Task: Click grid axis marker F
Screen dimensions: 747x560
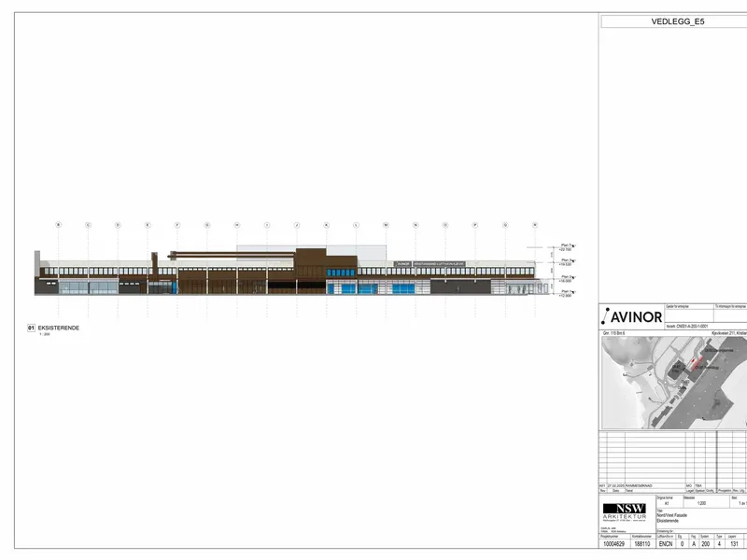Action: tap(177, 225)
